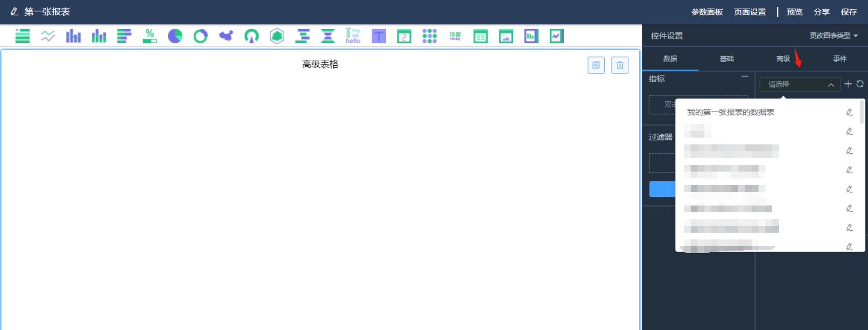Image resolution: width=868 pixels, height=330 pixels.
Task: Collapse the 指标 section
Action: [745, 77]
